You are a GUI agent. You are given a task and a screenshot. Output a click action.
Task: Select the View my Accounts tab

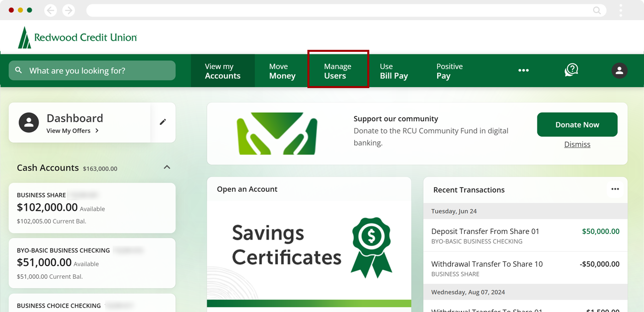223,71
